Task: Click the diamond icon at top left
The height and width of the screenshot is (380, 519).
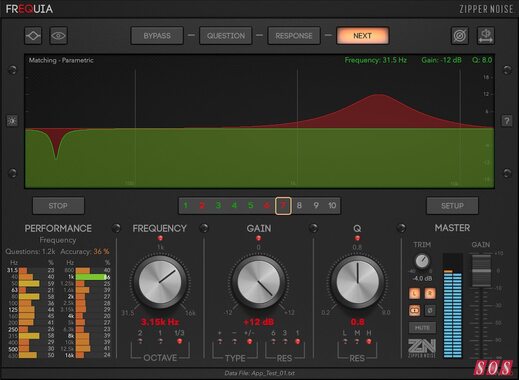Action: (33, 36)
